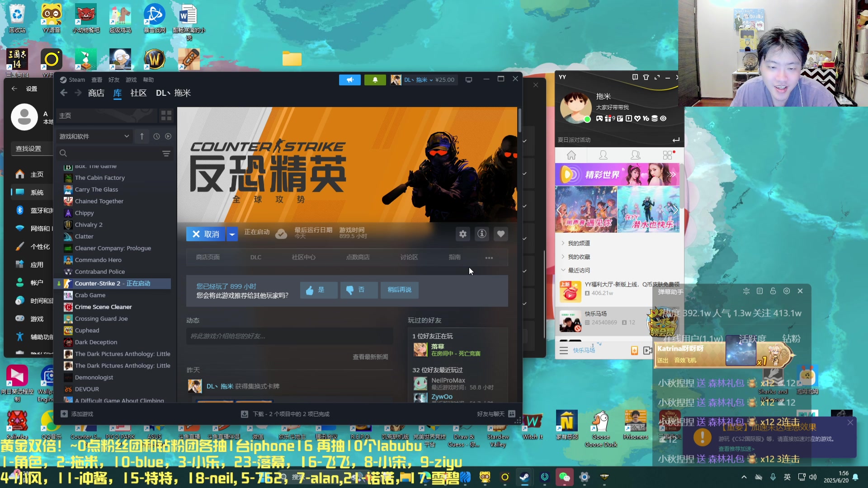Open cloud sync status icon for Counter-Strike 2

[281, 234]
